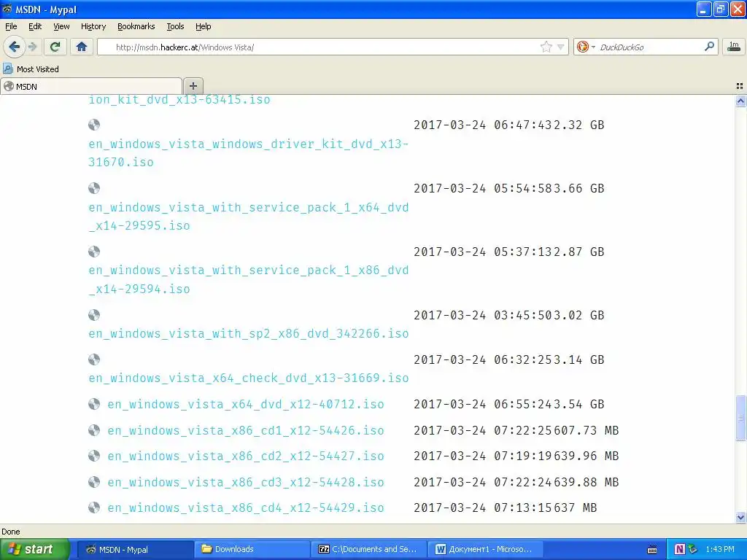
Task: Click the disc icon beside x86_cd1 iso
Action: (94, 430)
